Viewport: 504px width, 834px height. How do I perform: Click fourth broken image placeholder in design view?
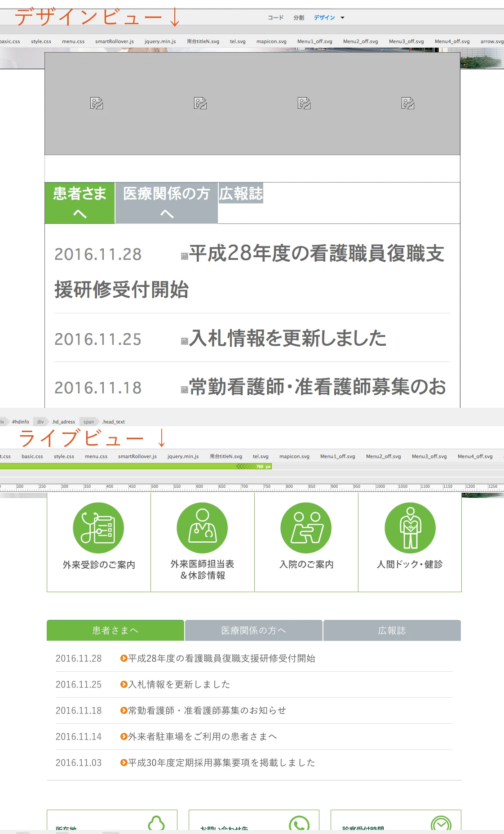(408, 103)
